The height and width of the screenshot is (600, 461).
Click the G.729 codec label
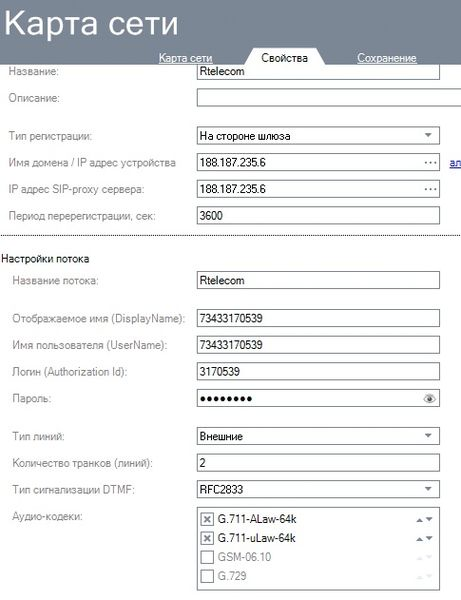tap(232, 576)
